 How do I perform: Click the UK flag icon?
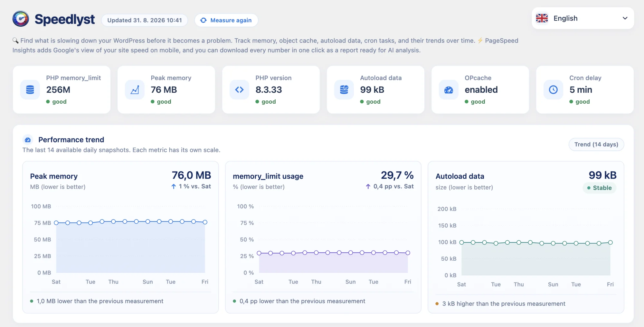[542, 18]
